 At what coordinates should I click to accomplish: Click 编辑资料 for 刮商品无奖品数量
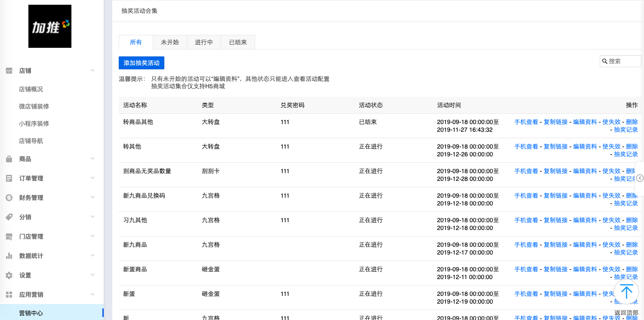tap(585, 171)
